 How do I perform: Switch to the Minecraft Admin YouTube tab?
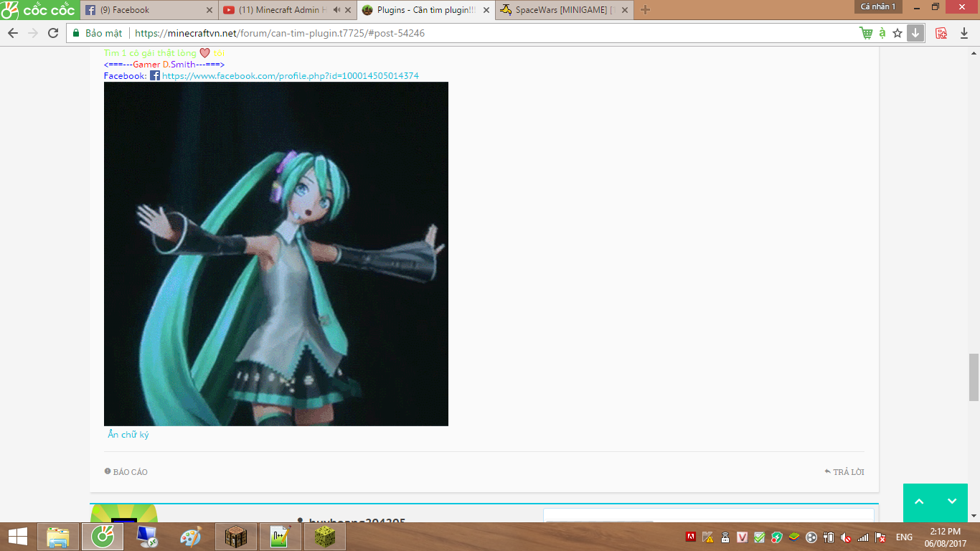286,10
